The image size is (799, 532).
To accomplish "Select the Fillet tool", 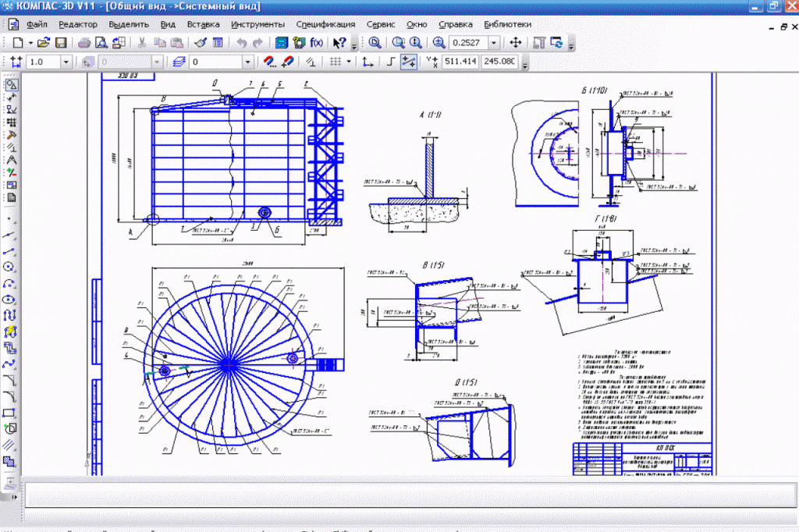I will [x=9, y=396].
